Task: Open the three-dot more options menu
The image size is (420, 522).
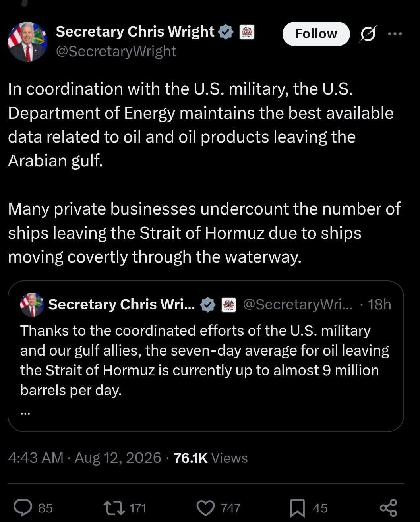Action: coord(395,34)
